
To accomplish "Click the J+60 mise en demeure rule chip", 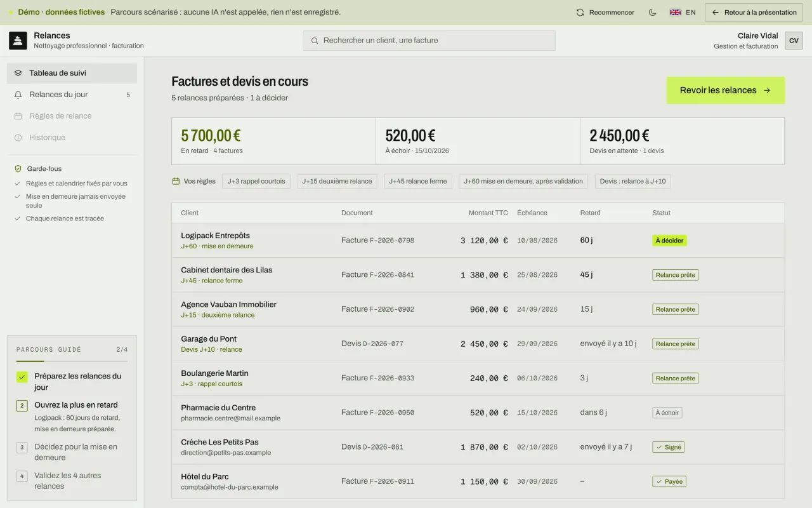I will 523,181.
